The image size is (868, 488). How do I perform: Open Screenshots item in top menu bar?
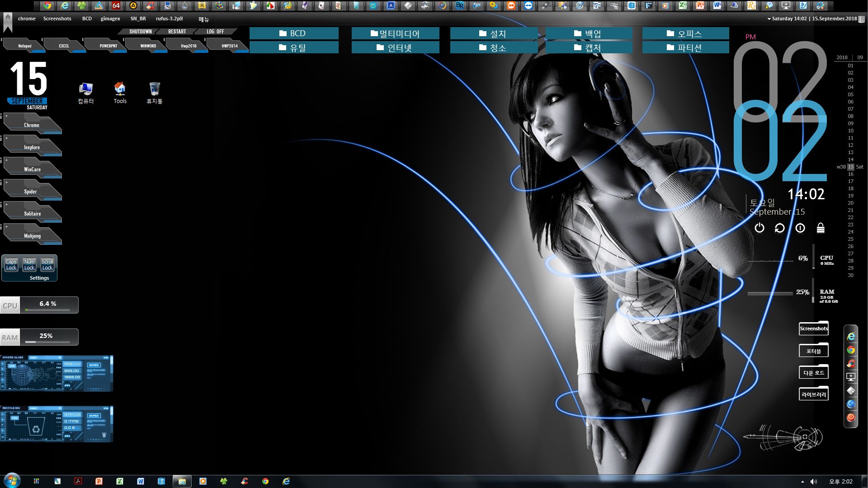tap(57, 19)
